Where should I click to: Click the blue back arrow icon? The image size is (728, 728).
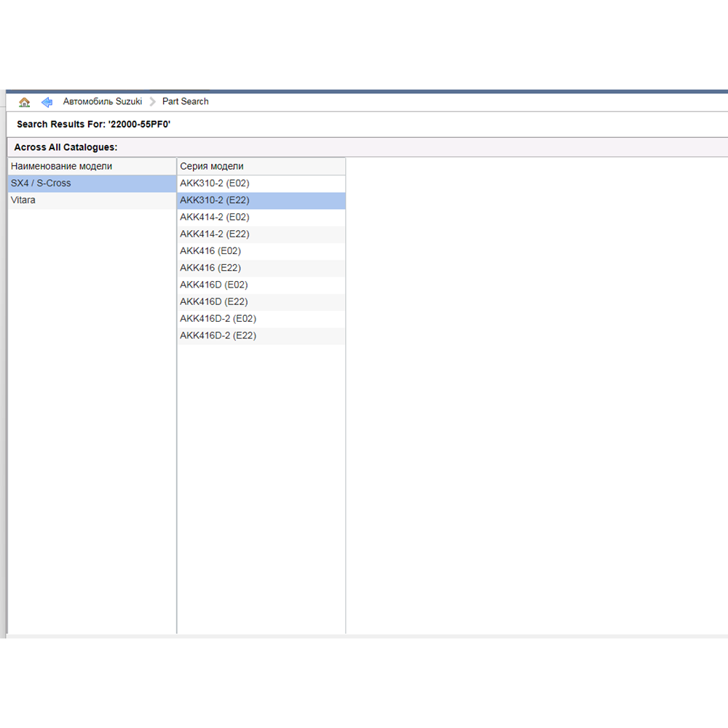(x=47, y=102)
